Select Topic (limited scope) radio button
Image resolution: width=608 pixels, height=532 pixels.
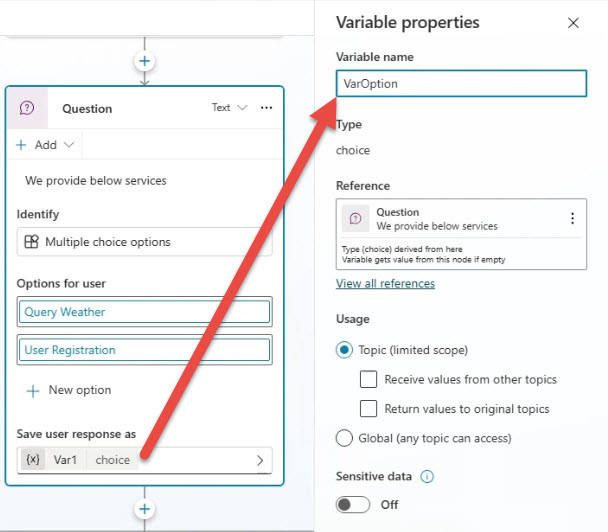[344, 350]
